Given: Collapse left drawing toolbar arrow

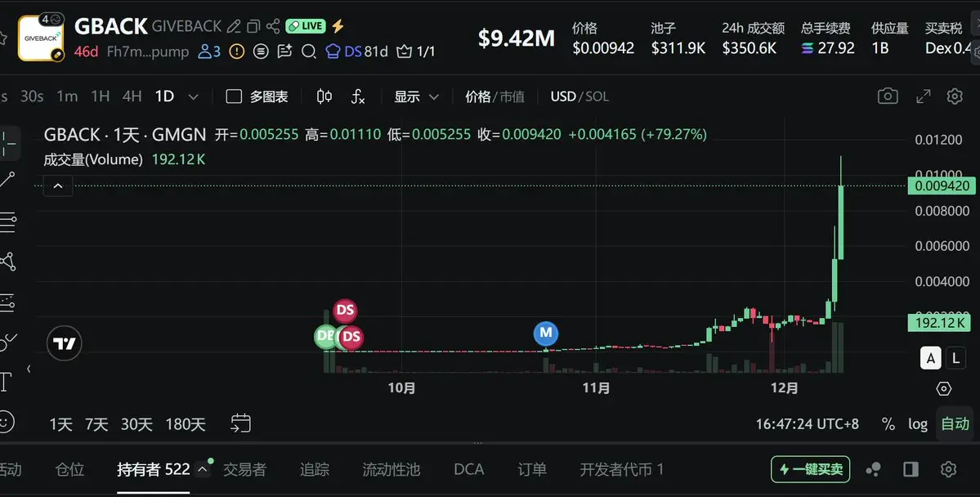Looking at the screenshot, I should [29, 369].
